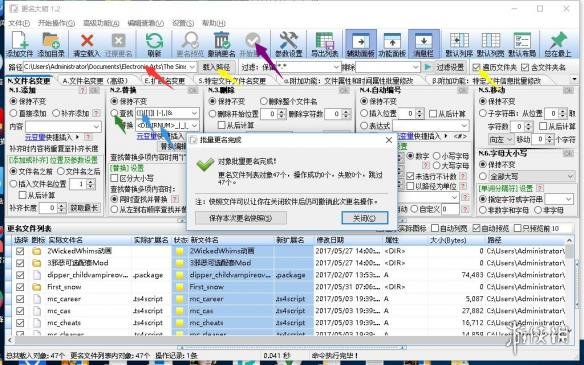The height and width of the screenshot is (365, 584).
Task: Toggle the 辅助面板 panel icon
Action: [x=361, y=40]
